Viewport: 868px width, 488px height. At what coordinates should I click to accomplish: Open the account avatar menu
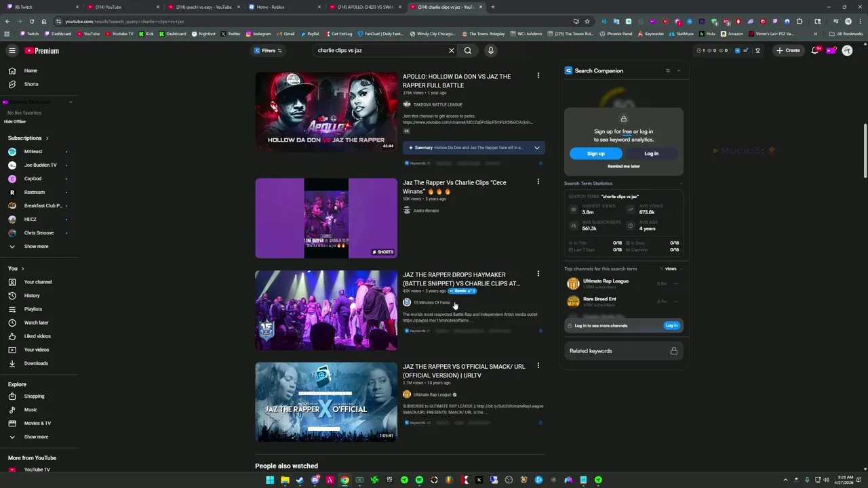click(847, 50)
